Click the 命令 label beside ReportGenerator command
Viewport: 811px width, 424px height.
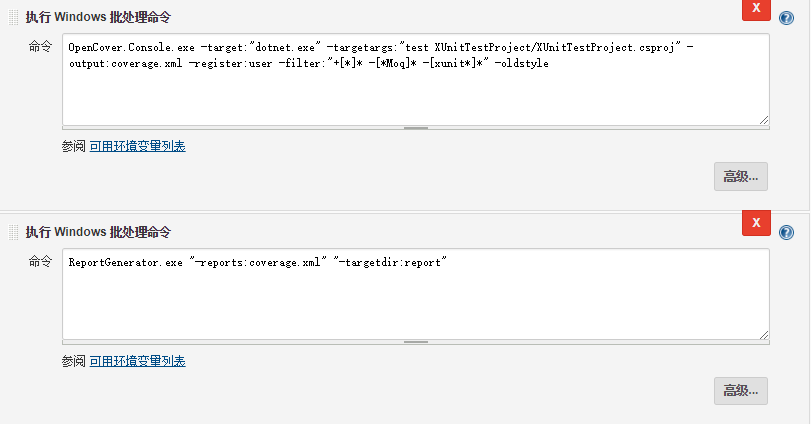(x=40, y=261)
